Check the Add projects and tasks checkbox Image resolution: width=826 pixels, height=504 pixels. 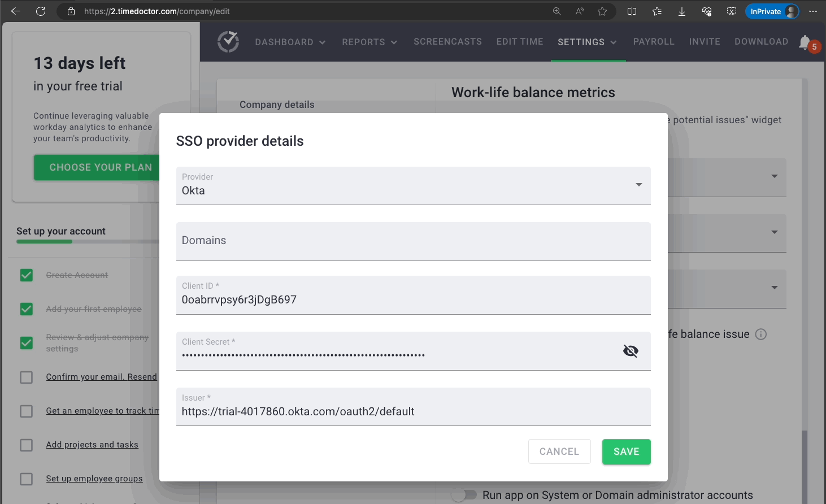tap(27, 445)
